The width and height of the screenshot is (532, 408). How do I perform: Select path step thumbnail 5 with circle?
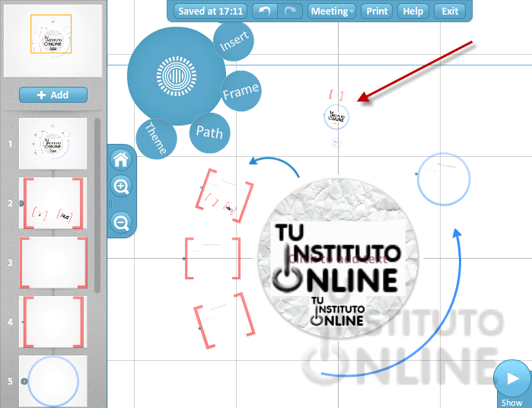(x=53, y=381)
